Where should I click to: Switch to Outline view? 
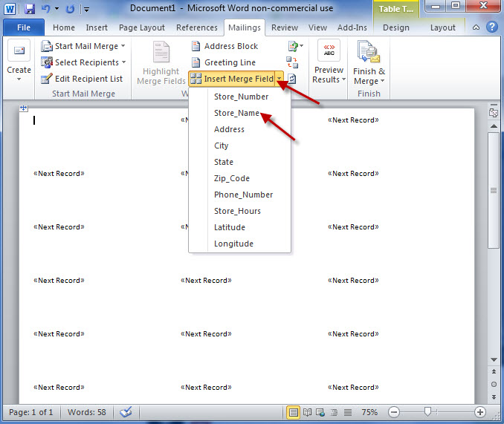pos(334,412)
